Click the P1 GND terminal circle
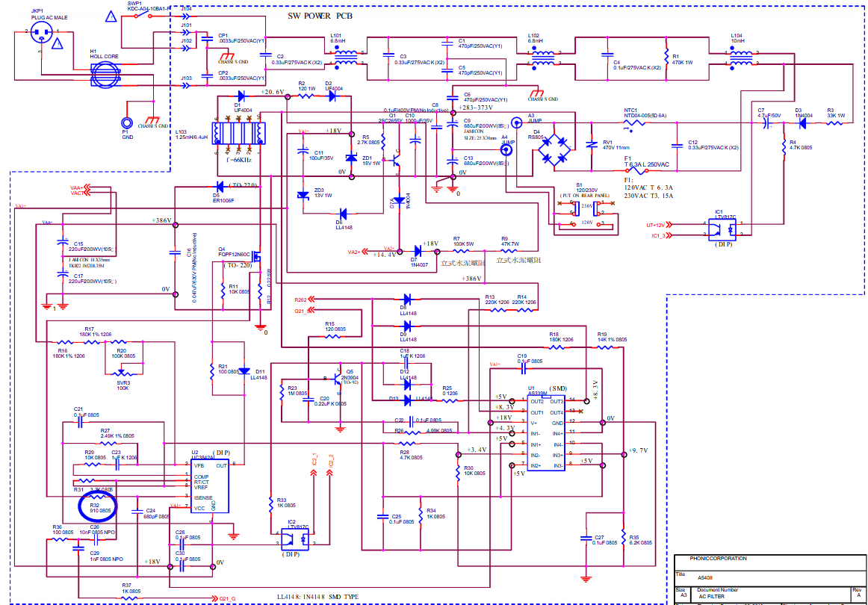 tap(127, 123)
